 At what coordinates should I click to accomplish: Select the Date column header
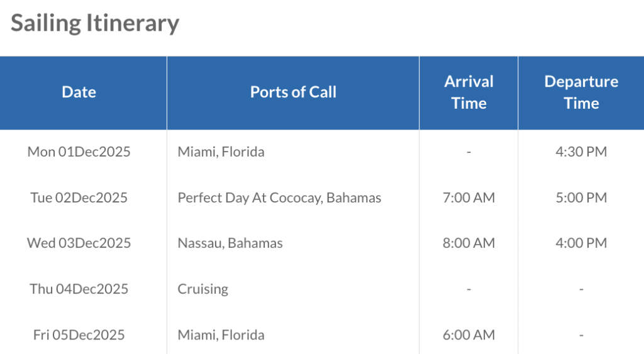point(79,92)
